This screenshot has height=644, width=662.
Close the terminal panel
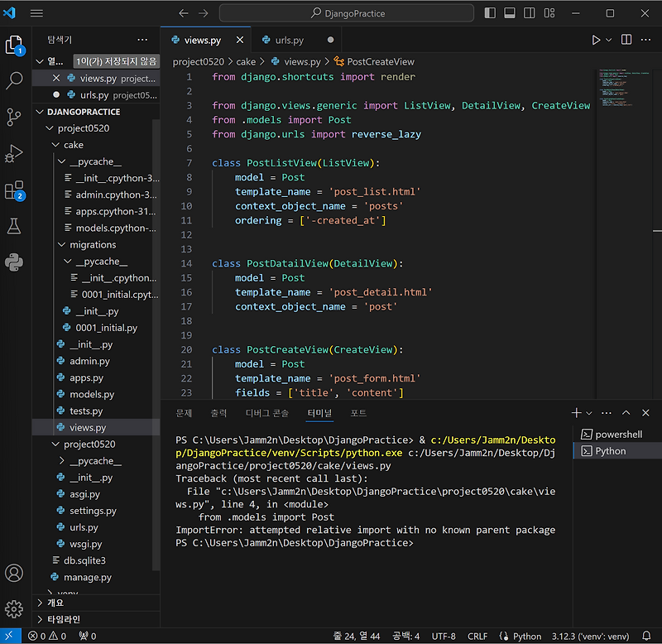pyautogui.click(x=645, y=413)
